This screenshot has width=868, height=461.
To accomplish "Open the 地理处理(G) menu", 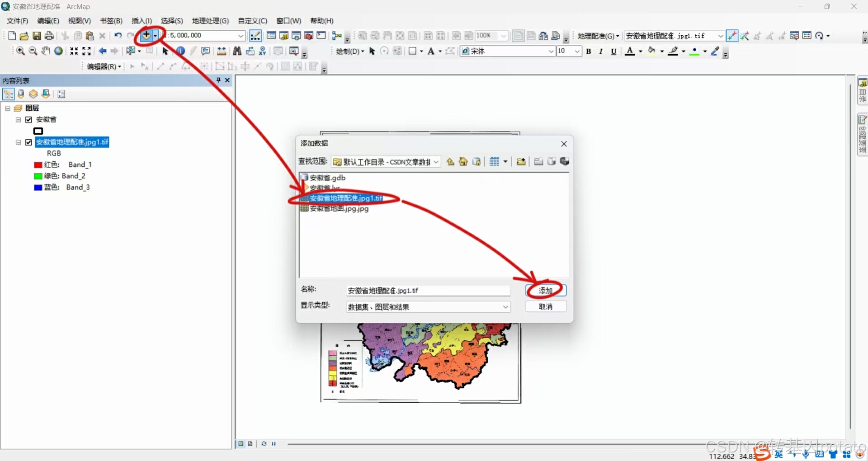I will [x=210, y=21].
